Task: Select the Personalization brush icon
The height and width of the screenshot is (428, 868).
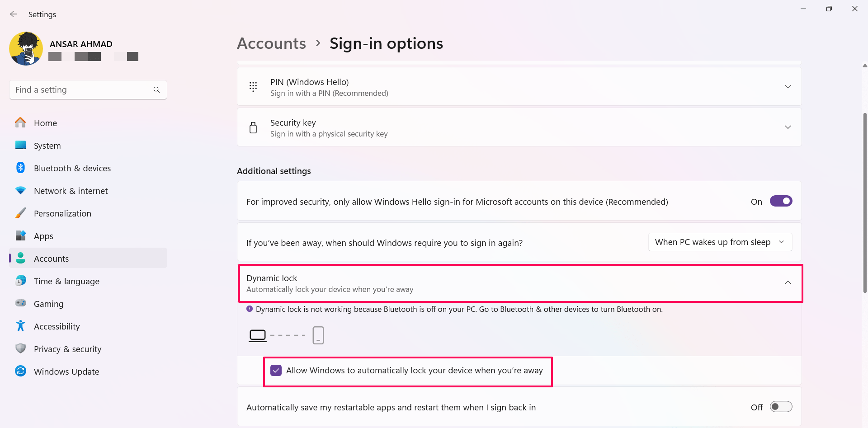Action: click(x=20, y=213)
